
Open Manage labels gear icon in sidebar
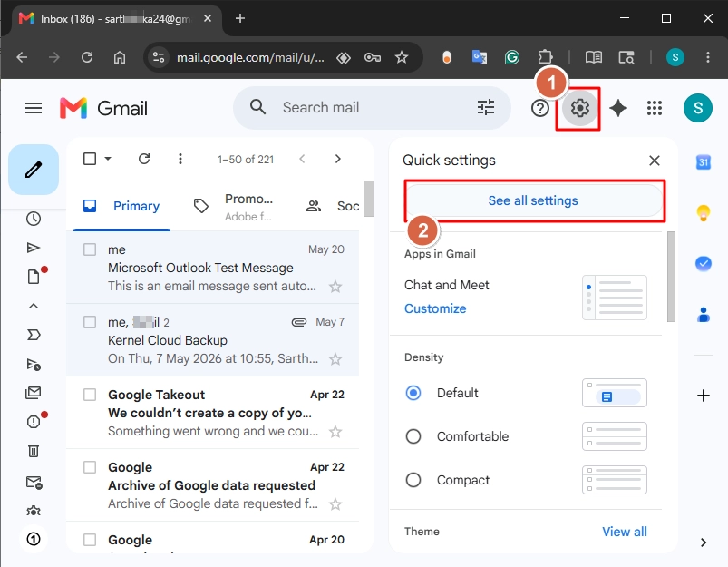click(x=34, y=512)
